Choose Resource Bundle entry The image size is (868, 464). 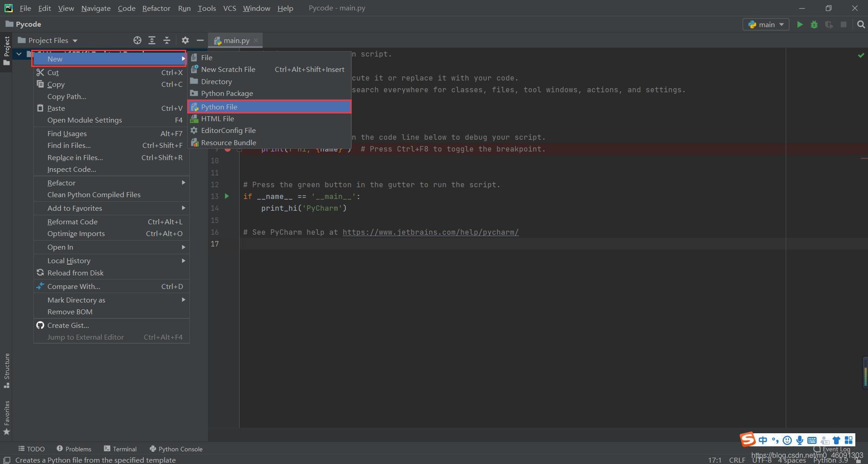269,142
